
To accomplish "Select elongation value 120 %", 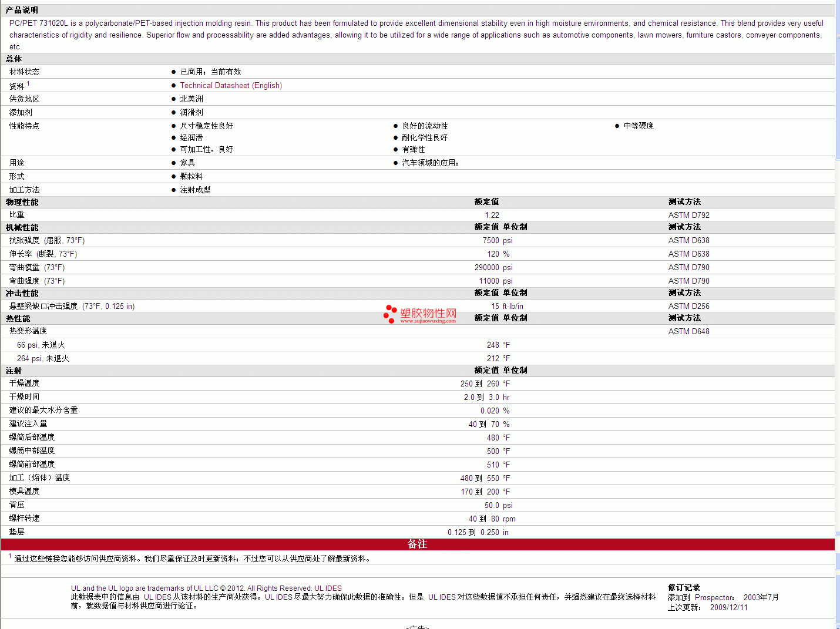I will point(498,254).
